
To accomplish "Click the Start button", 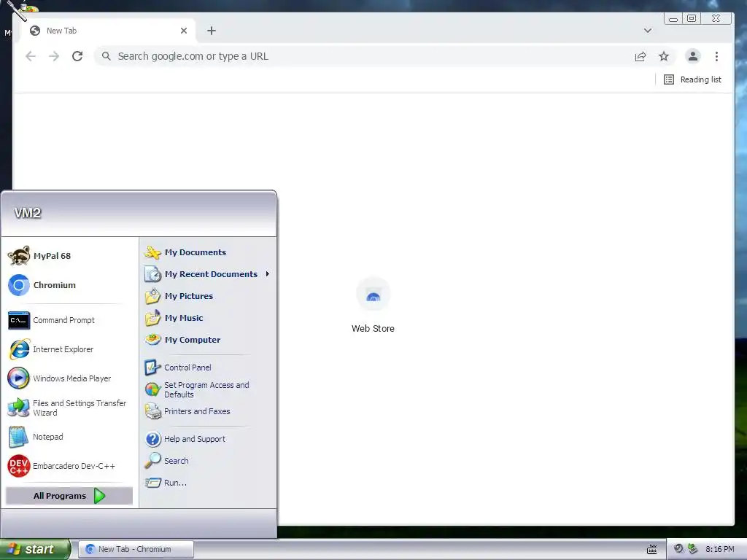I will click(35, 549).
